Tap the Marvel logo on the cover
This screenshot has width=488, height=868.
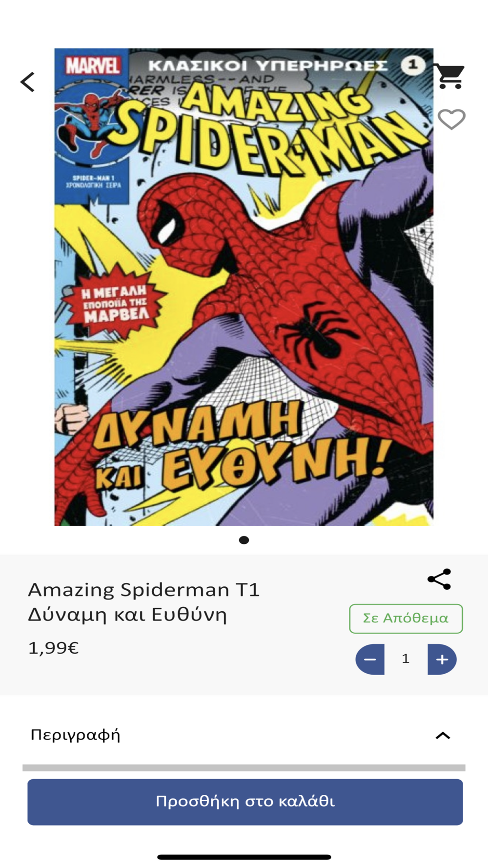coord(93,65)
